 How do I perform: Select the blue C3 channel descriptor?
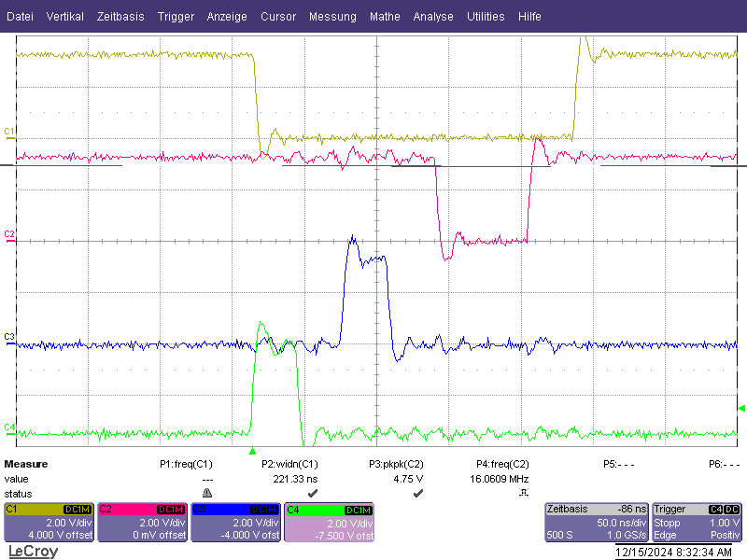(236, 523)
